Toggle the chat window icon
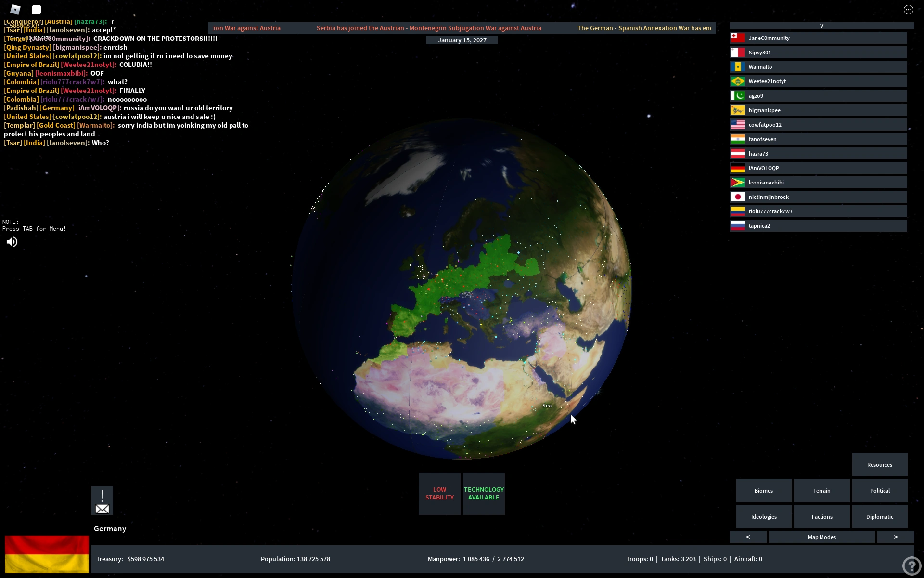Image resolution: width=924 pixels, height=578 pixels. [37, 9]
